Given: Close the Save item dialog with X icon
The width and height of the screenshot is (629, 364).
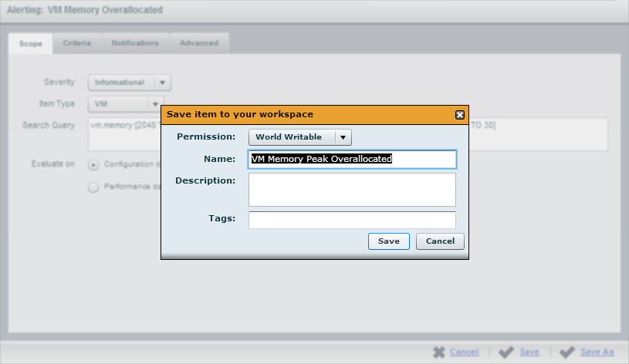Looking at the screenshot, I should point(460,115).
